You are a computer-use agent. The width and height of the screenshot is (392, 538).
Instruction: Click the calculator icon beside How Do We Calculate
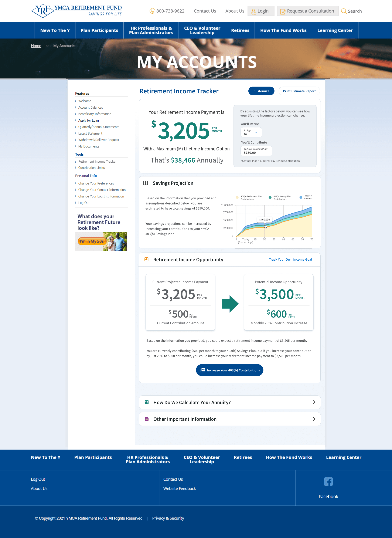[147, 402]
